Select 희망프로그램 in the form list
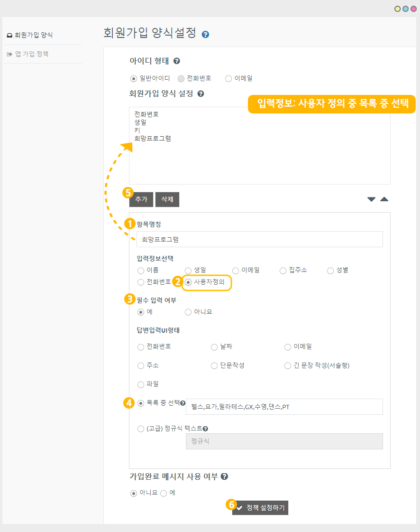The image size is (420, 532). pyautogui.click(x=153, y=139)
